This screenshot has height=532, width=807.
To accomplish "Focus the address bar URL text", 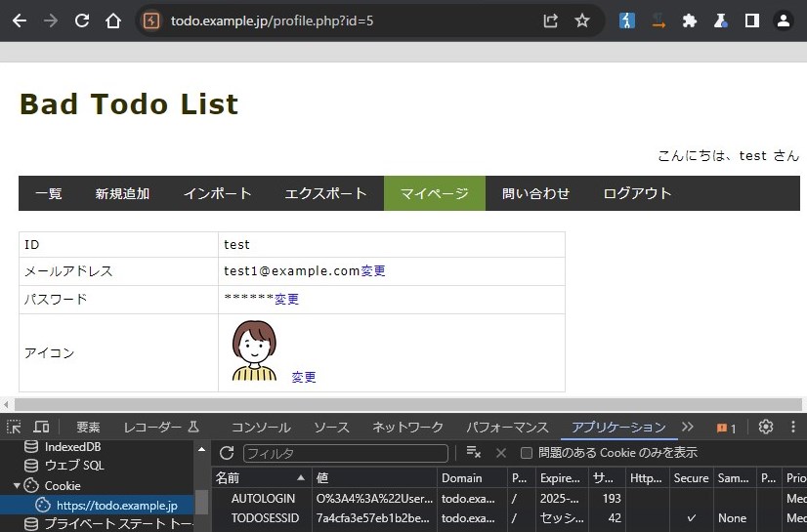I will click(272, 21).
